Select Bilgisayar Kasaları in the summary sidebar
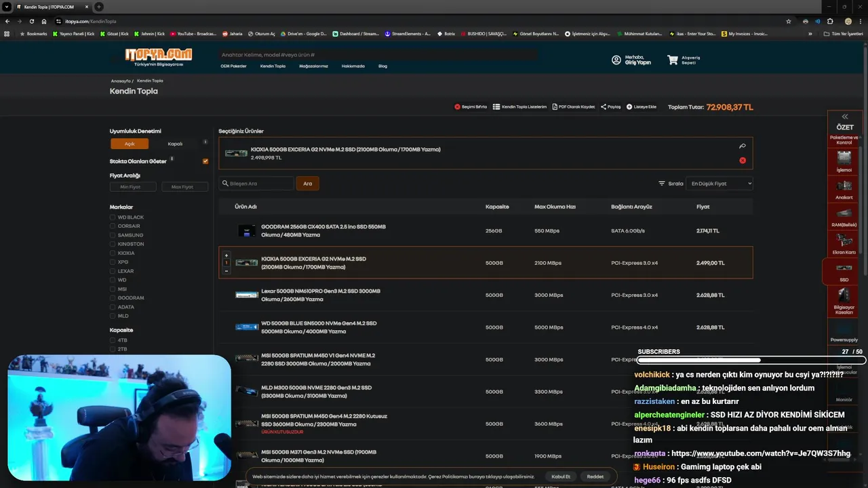868x488 pixels. click(844, 302)
